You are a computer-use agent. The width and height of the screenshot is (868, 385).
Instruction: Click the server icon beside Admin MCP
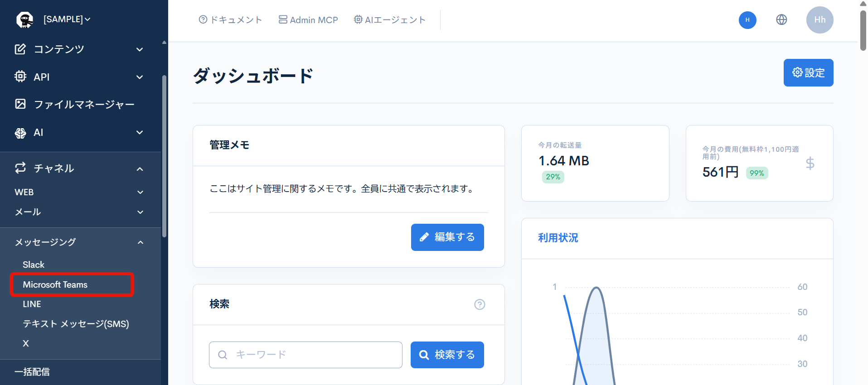point(283,19)
